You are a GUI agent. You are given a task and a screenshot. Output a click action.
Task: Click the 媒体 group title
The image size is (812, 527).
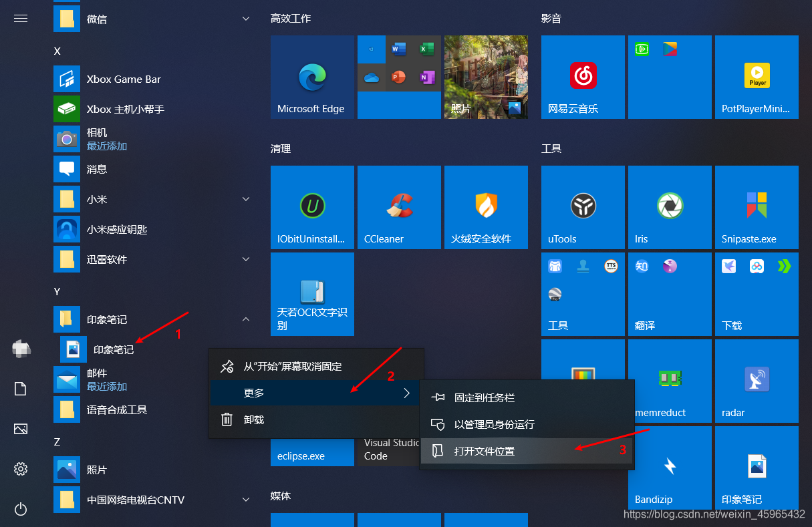click(281, 496)
